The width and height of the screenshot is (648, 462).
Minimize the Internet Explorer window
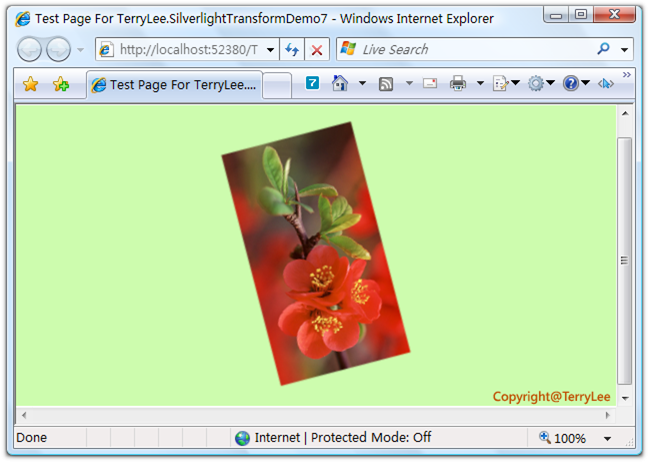556,15
